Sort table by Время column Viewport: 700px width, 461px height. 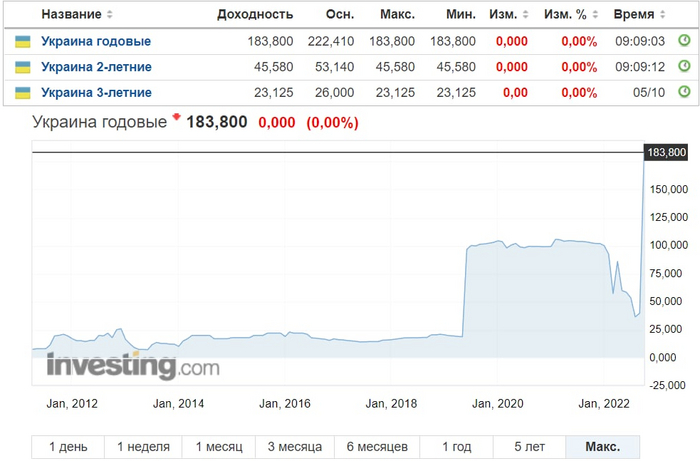641,14
